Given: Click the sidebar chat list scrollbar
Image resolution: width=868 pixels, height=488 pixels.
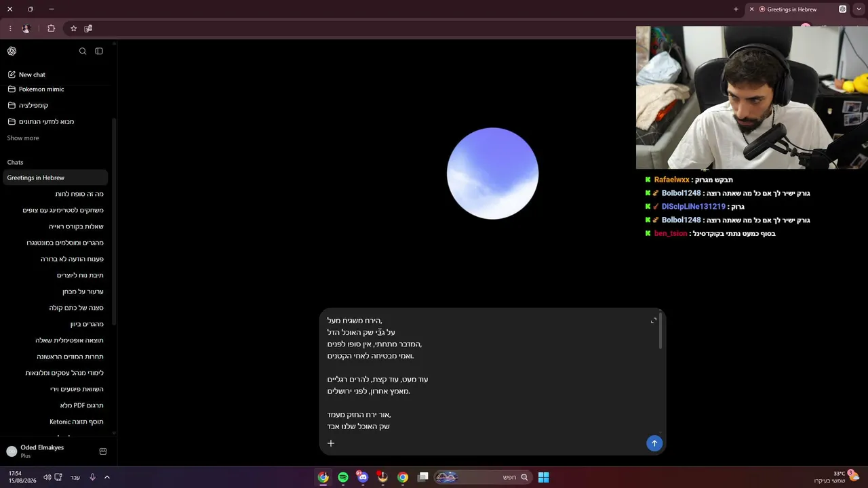Looking at the screenshot, I should (114, 220).
